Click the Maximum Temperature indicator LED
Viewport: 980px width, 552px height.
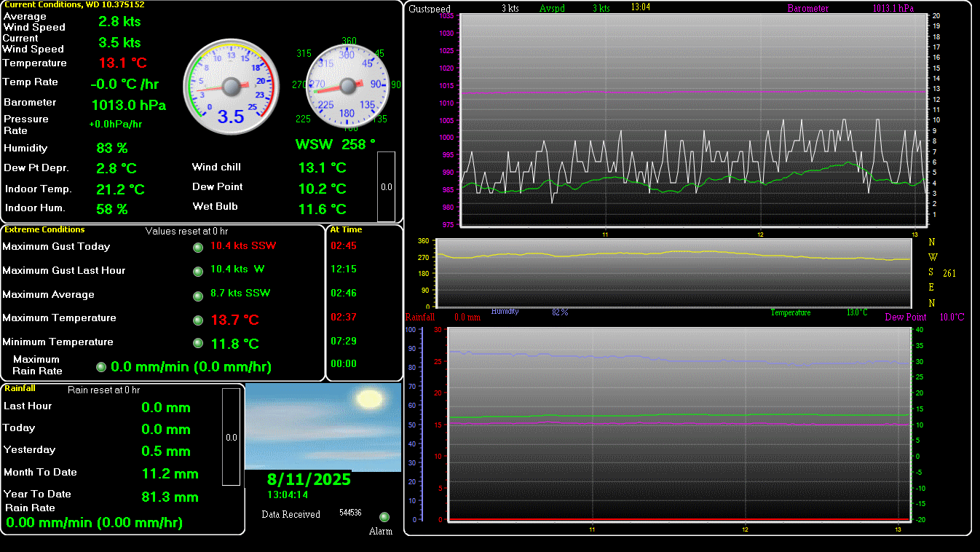coord(197,320)
